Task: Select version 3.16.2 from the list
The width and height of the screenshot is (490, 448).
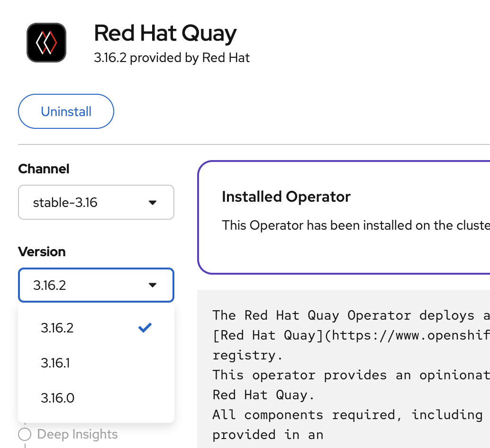Action: pyautogui.click(x=57, y=328)
